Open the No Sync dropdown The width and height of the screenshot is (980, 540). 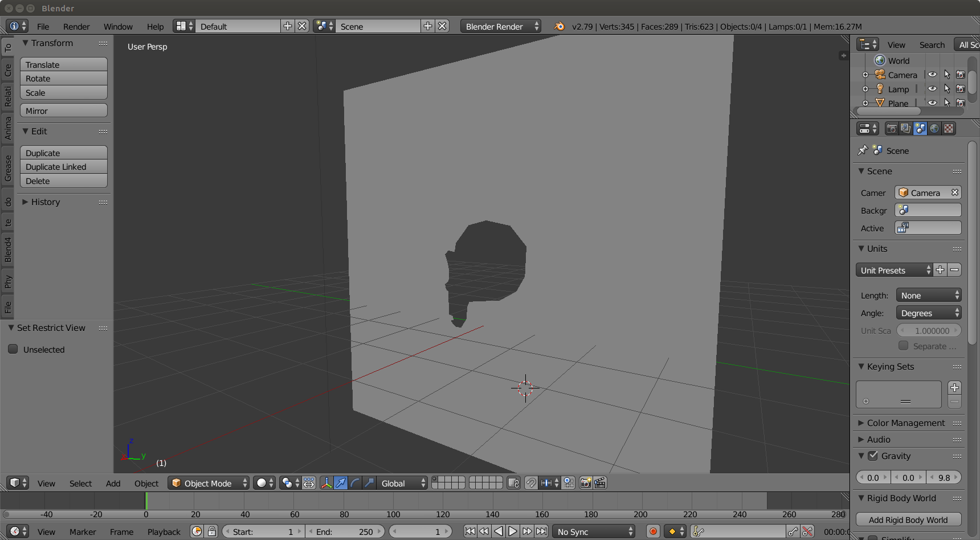pyautogui.click(x=594, y=531)
